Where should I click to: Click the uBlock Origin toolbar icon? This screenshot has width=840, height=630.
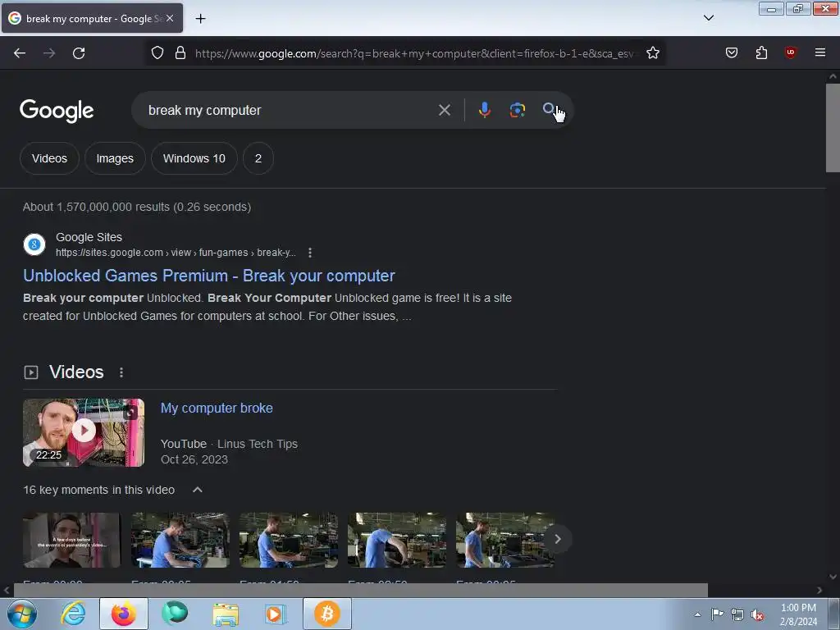pos(790,52)
